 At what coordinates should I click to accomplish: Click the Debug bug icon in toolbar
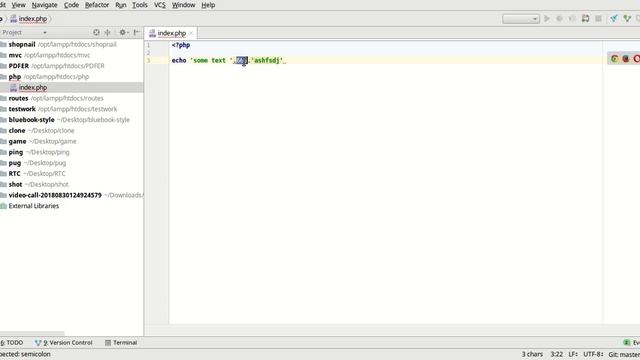pos(560,18)
